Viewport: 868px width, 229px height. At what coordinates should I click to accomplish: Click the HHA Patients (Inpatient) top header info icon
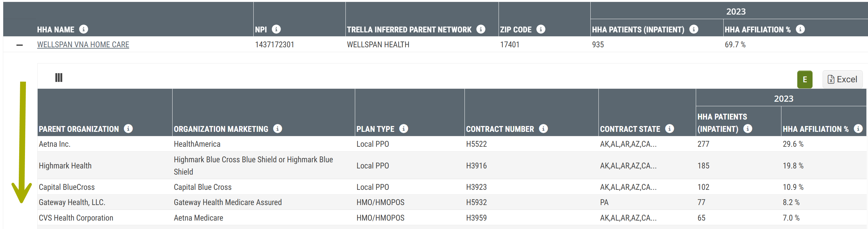pyautogui.click(x=693, y=29)
